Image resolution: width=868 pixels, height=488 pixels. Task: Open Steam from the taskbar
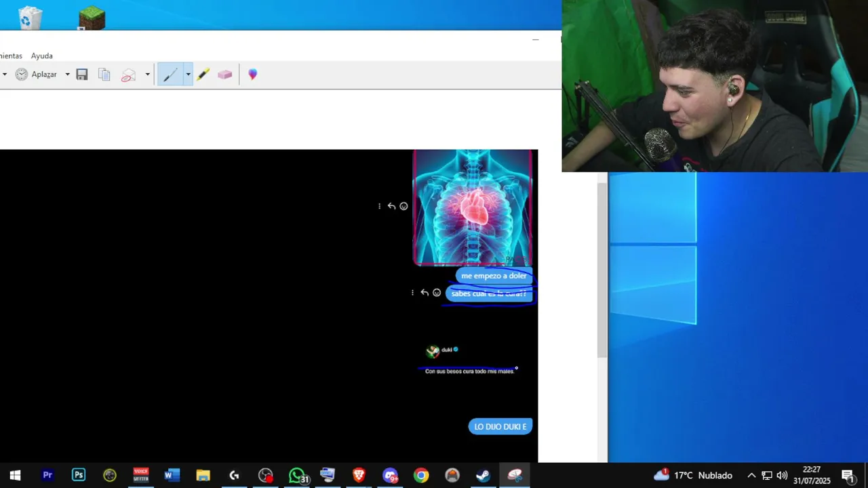point(483,475)
